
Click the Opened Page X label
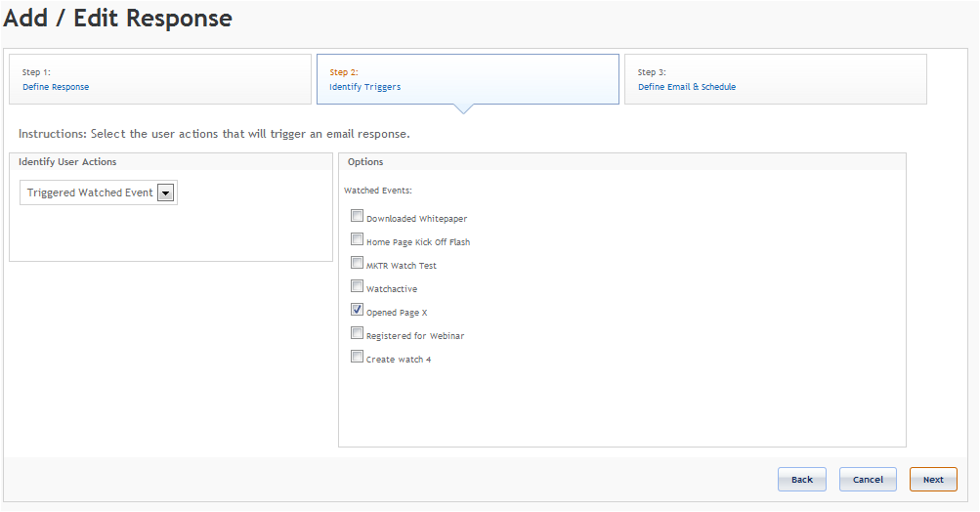397,313
